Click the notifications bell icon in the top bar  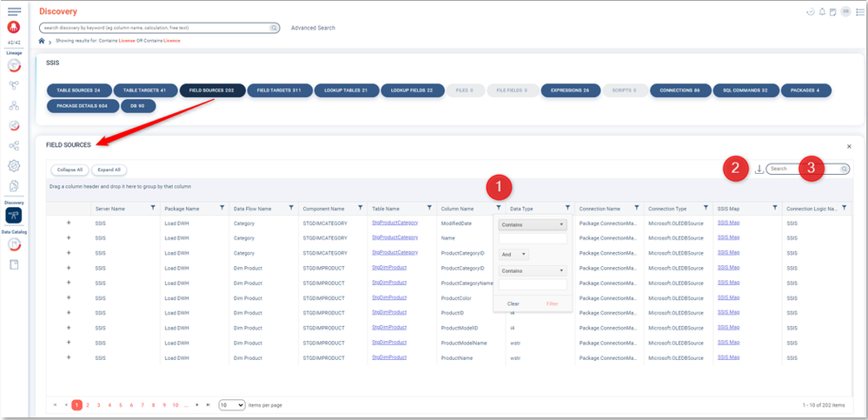click(x=822, y=11)
